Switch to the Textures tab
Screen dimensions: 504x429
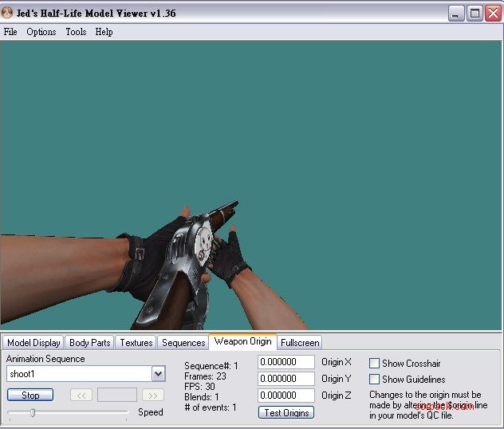136,343
